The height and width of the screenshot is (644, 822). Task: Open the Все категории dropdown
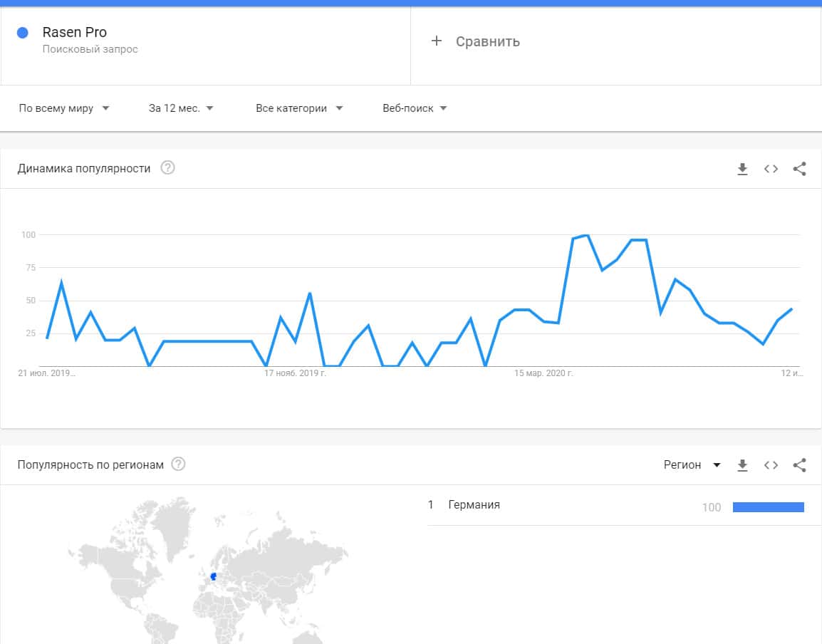pos(299,108)
